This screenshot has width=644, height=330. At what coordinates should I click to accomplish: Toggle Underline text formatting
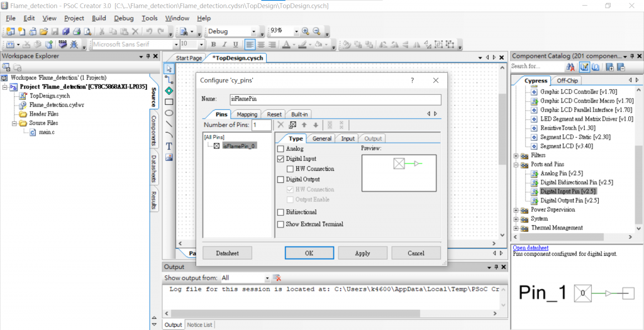tap(235, 45)
